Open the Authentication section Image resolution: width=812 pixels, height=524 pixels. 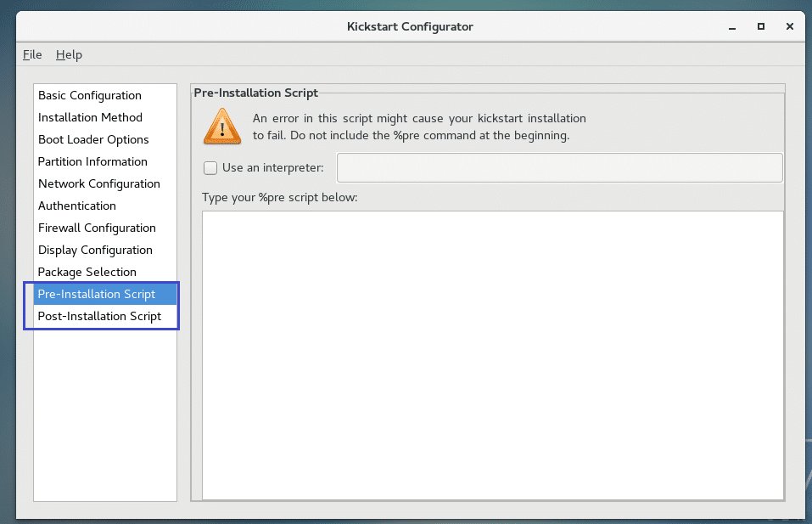(77, 206)
